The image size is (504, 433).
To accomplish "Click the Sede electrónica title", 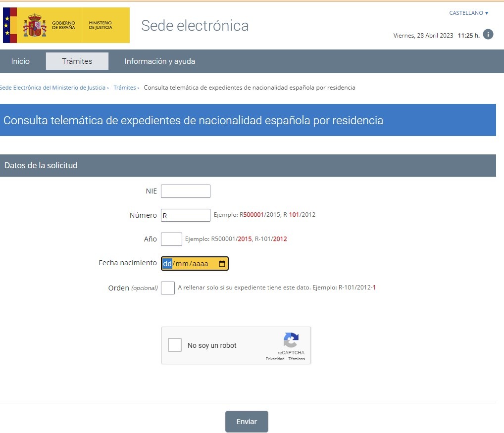I will pos(195,26).
